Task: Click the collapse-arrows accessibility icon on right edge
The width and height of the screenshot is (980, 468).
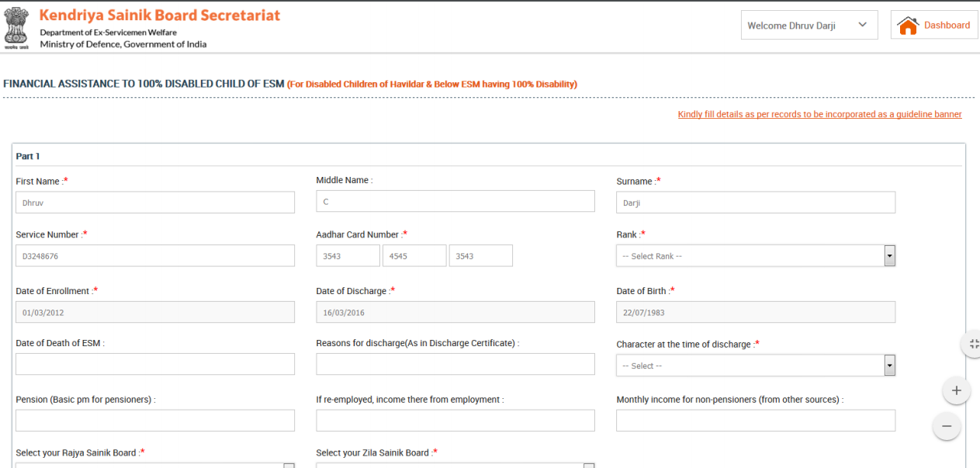Action: point(974,344)
